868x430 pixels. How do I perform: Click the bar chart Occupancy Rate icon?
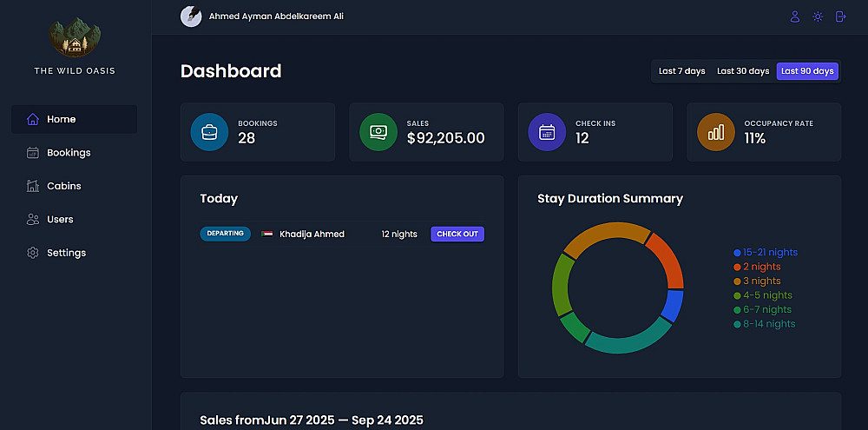(716, 132)
